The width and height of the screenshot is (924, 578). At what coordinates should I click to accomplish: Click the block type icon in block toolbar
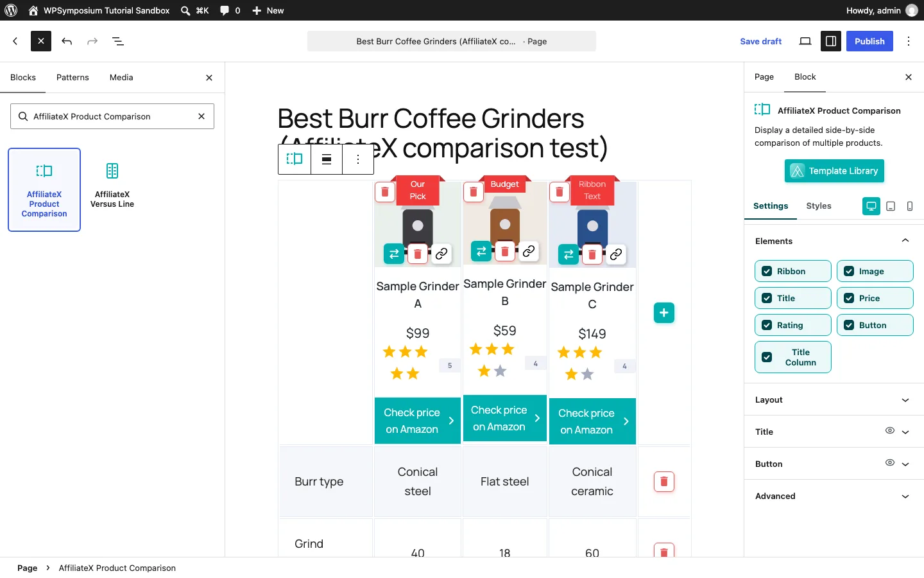(x=295, y=159)
